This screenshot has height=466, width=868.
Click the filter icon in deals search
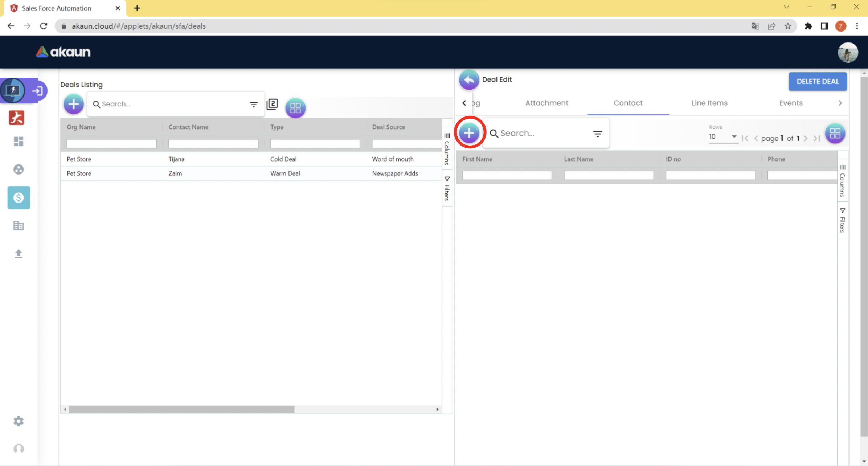point(253,105)
